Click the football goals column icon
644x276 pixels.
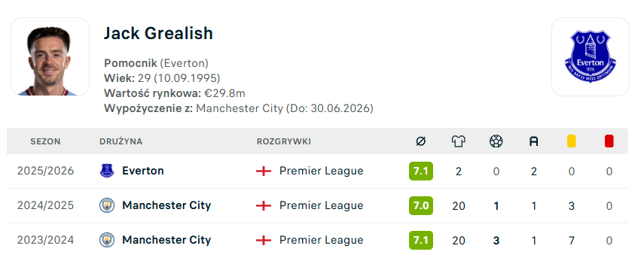tap(496, 141)
